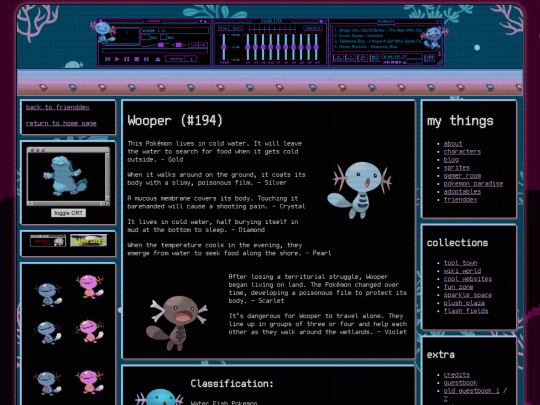Click the top blue Wooper sprite
The width and height of the screenshot is (540, 405).
[x=48, y=294]
